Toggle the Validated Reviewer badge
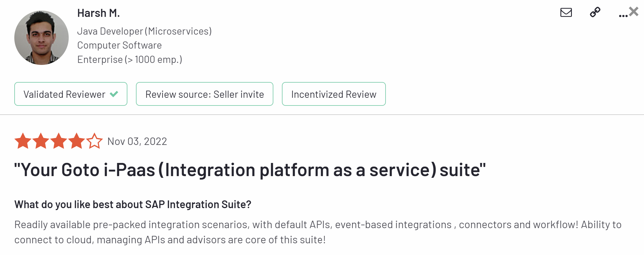The height and width of the screenshot is (255, 644). click(x=70, y=94)
